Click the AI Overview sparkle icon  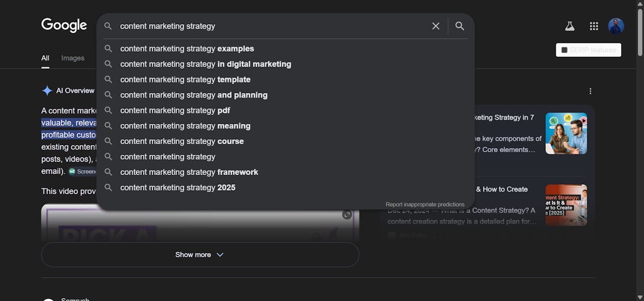(x=47, y=91)
